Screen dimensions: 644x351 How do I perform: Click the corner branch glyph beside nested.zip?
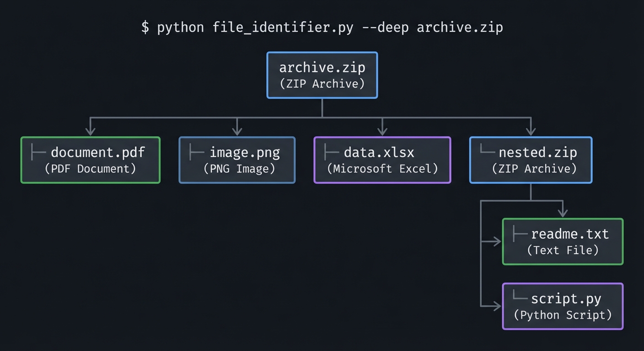[487, 149]
